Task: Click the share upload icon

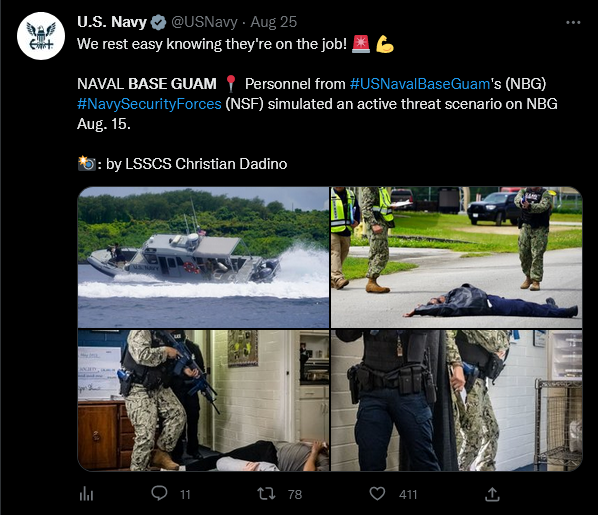Action: [492, 494]
